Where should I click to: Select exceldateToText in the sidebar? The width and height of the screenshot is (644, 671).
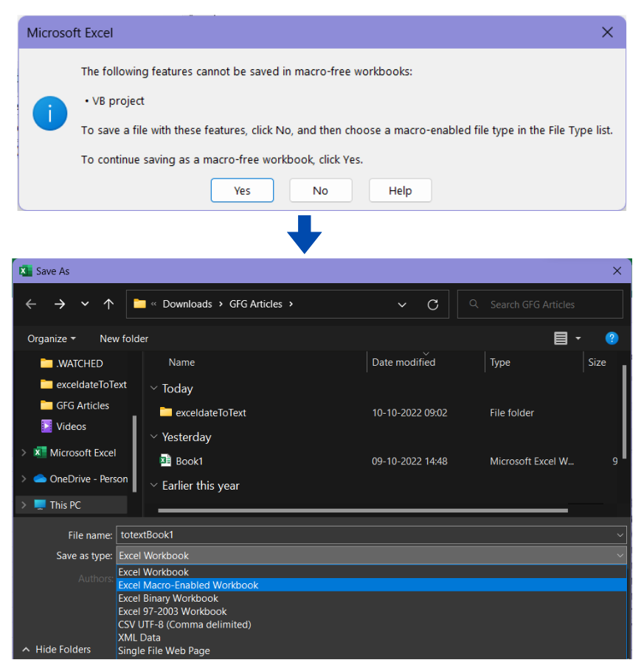(84, 385)
